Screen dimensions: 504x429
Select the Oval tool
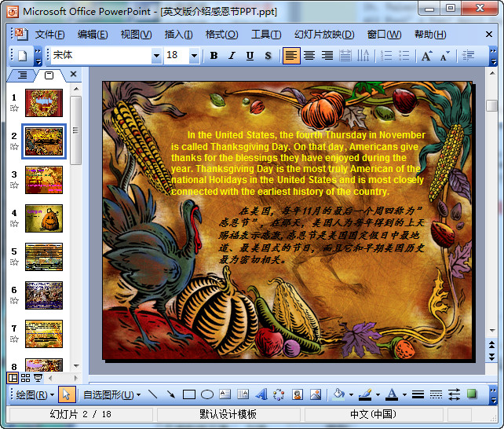[x=207, y=394]
